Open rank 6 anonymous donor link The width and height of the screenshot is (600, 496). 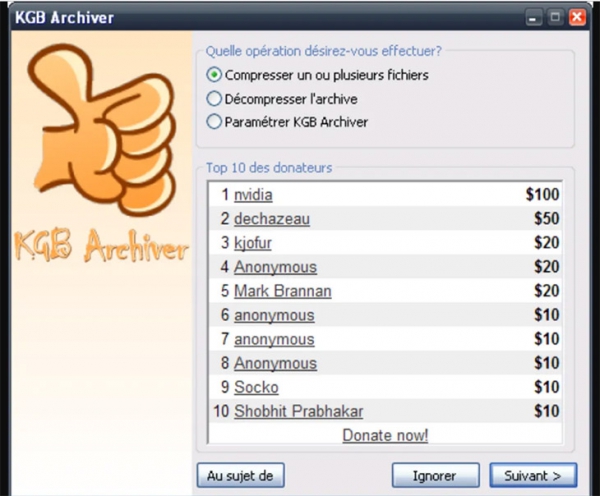(274, 315)
